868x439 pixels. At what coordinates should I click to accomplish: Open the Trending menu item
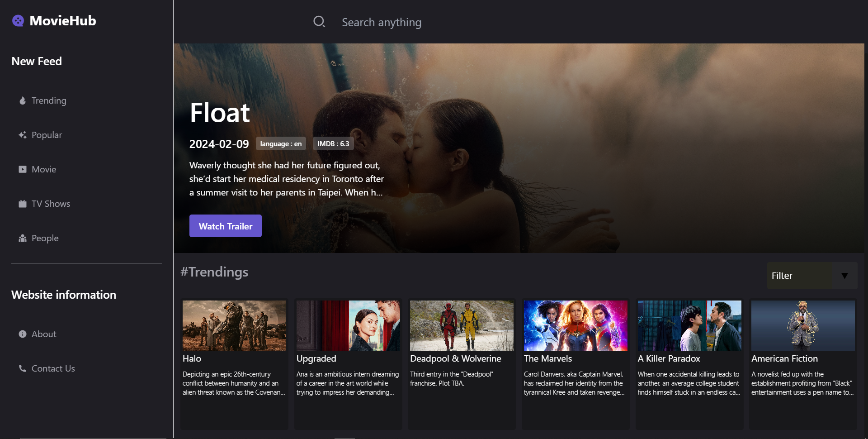point(49,100)
